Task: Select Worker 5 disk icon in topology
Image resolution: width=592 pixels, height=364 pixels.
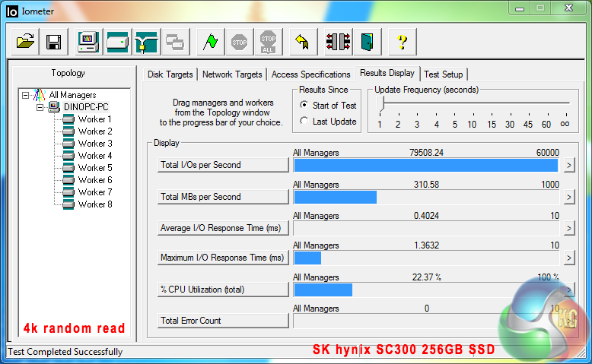Action: (x=68, y=168)
